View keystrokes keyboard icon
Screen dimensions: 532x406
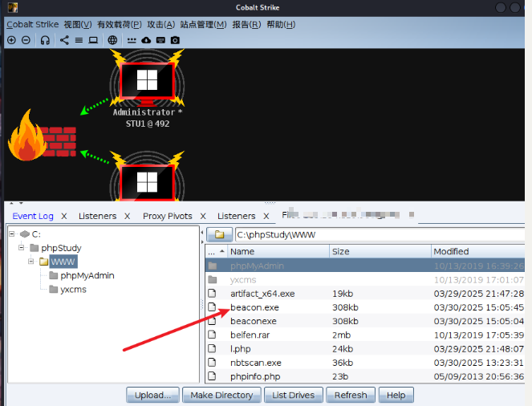click(x=160, y=40)
